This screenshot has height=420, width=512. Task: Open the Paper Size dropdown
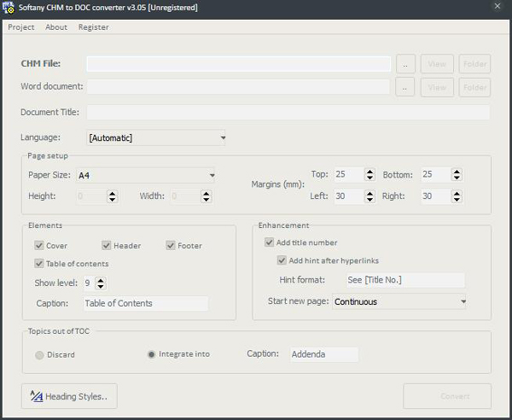pos(145,175)
